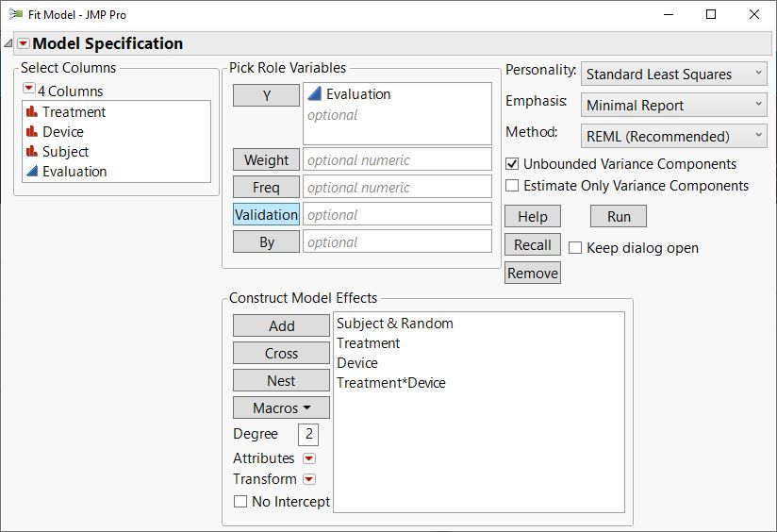Select the Treatment nominal column icon
777x532 pixels.
(31, 112)
